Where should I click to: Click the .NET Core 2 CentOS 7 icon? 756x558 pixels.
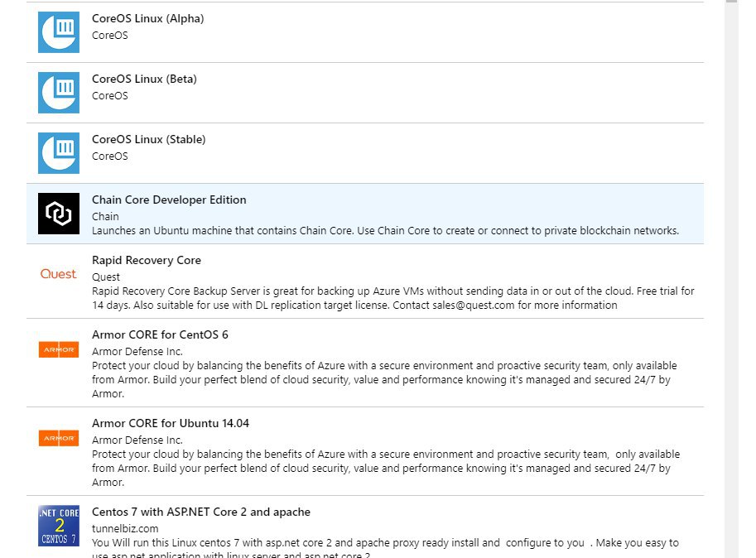tap(58, 526)
